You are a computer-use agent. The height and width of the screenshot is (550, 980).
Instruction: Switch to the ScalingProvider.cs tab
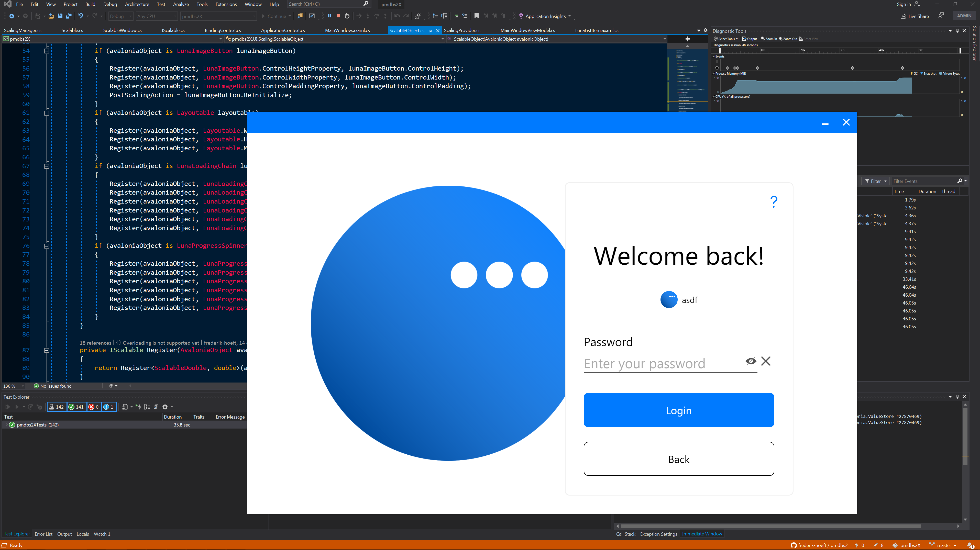coord(462,30)
